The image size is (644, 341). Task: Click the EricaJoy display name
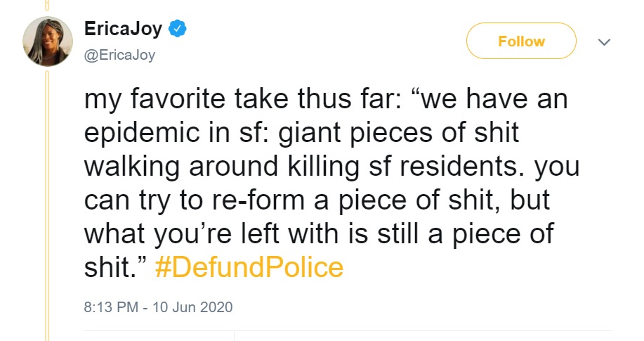pos(123,30)
